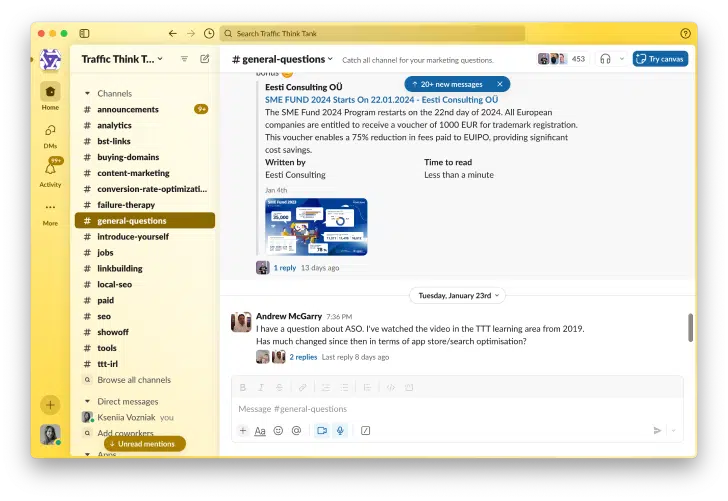Go to the DMs tab
The image size is (728, 501).
50,134
